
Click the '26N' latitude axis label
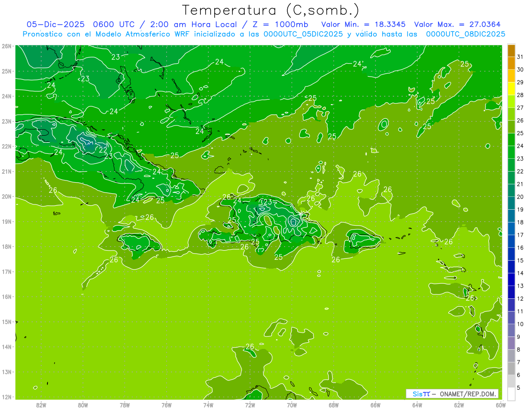pyautogui.click(x=6, y=46)
